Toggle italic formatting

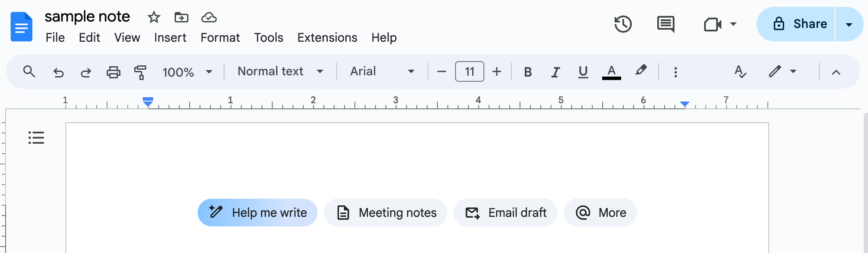(555, 72)
